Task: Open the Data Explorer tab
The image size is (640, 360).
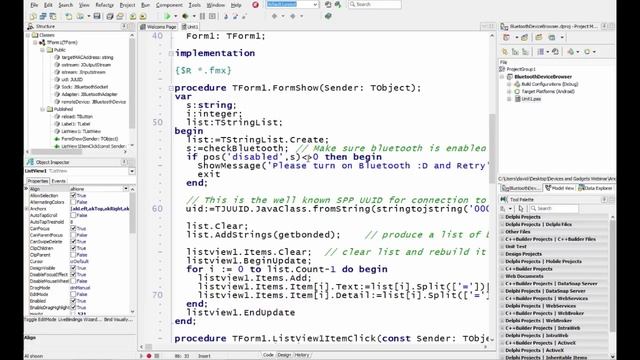Action: (x=595, y=188)
